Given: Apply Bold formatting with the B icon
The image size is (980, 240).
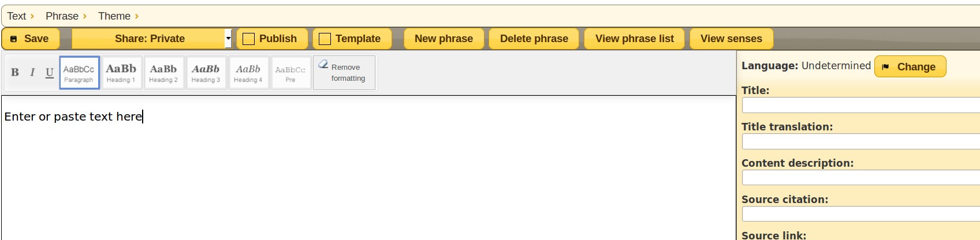Looking at the screenshot, I should pos(15,72).
